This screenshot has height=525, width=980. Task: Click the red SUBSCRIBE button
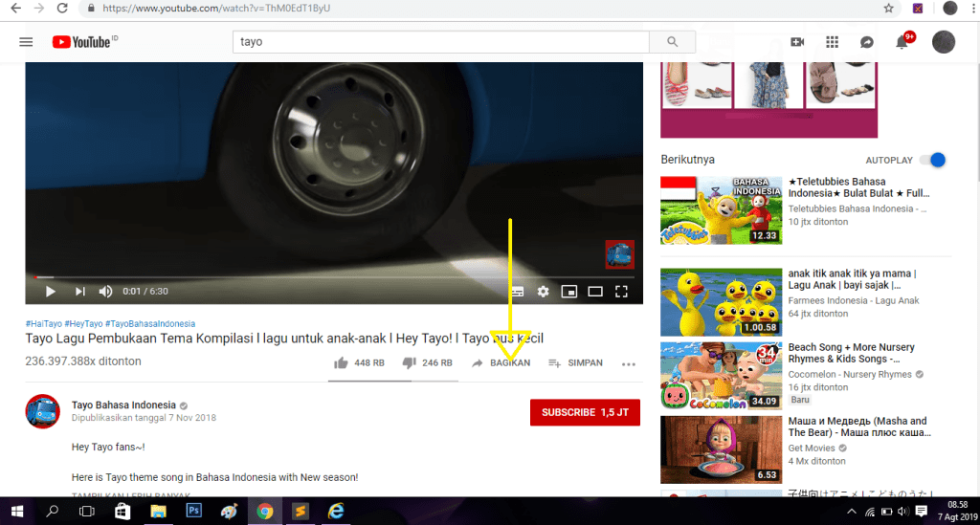click(585, 412)
